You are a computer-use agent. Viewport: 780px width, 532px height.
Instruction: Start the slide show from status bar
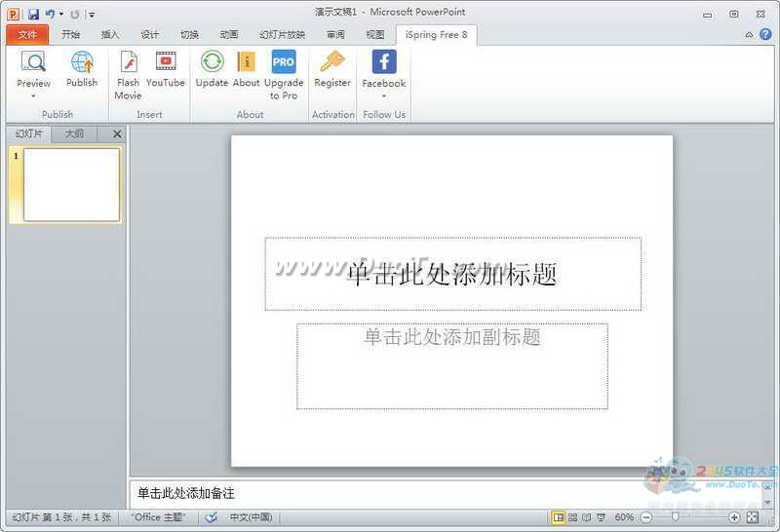[x=601, y=517]
